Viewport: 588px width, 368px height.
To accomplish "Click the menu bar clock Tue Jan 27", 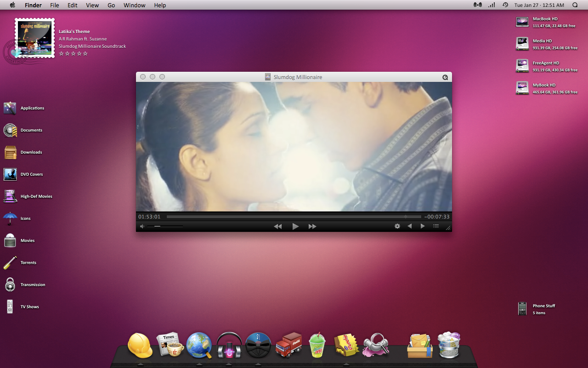I will click(x=539, y=5).
